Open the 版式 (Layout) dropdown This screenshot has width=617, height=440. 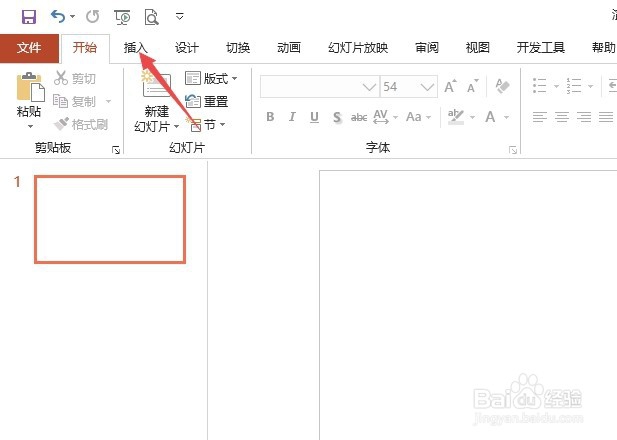pyautogui.click(x=211, y=78)
